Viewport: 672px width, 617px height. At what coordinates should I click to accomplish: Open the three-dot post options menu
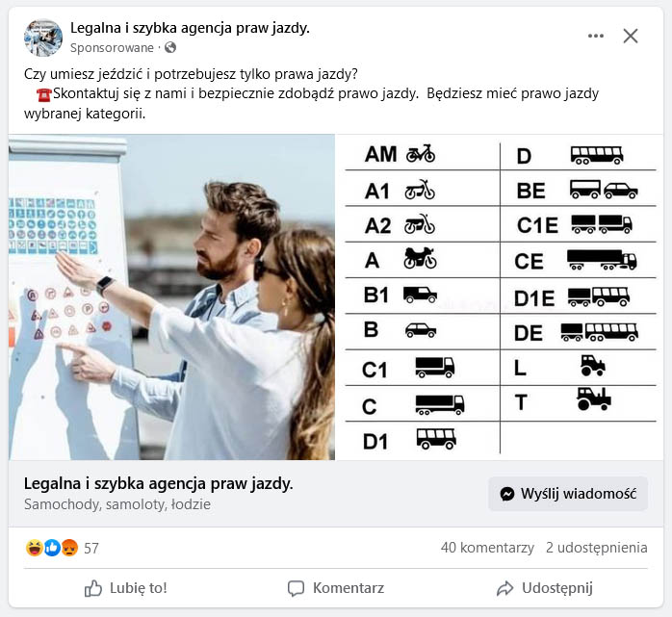click(x=596, y=36)
